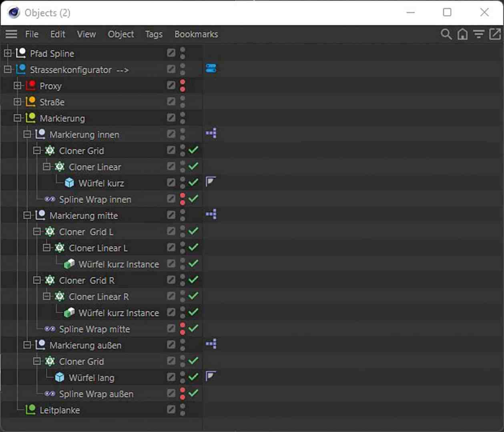The image size is (504, 432).
Task: Select the Würfel kurz Instance icon
Action: (x=70, y=264)
